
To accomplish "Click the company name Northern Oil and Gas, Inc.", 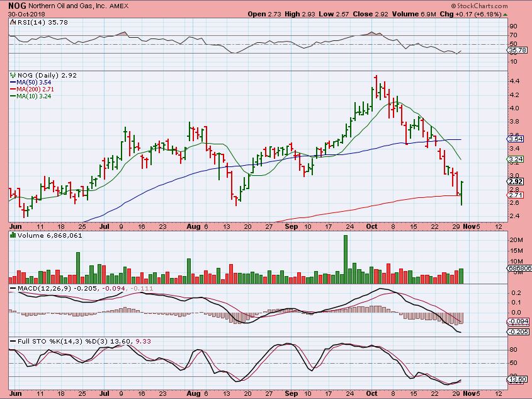I will 67,6.
